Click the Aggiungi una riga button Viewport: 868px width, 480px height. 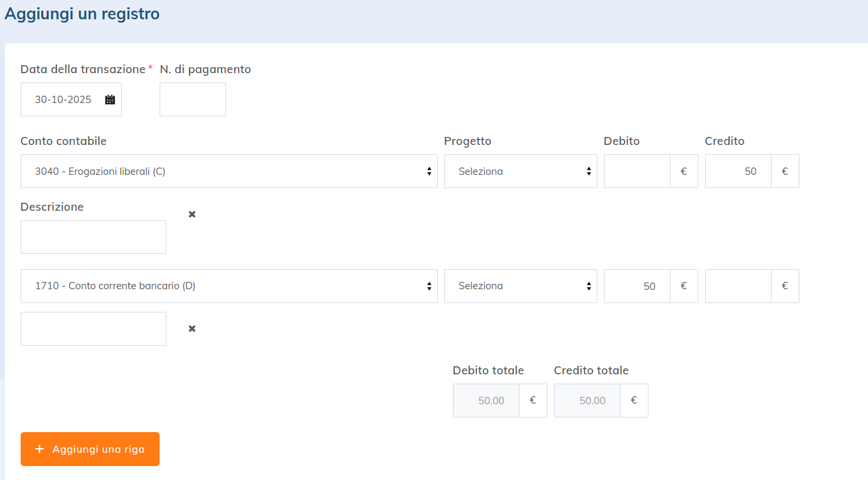pos(90,449)
